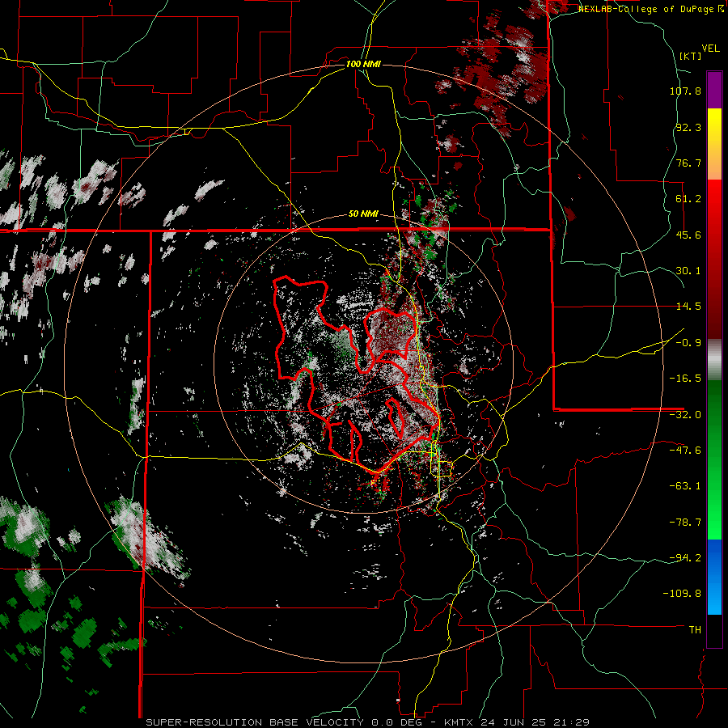Click the 107.8 velocity scale value
The image size is (728, 728).
tap(685, 91)
